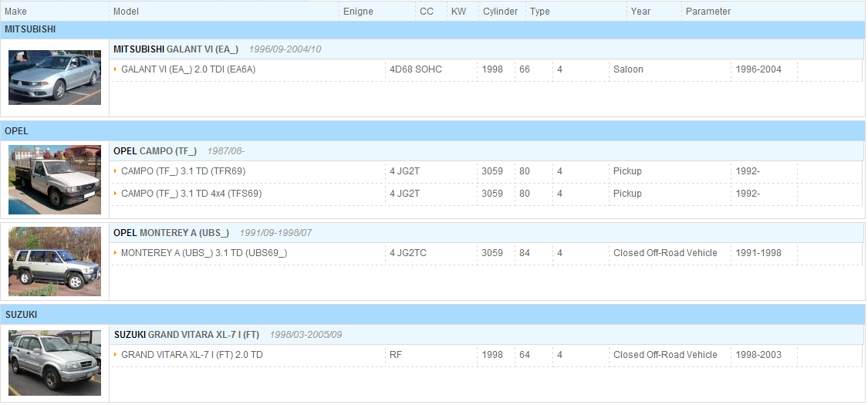Click date range 1996/09-2004/10
This screenshot has width=868, height=405.
(285, 49)
